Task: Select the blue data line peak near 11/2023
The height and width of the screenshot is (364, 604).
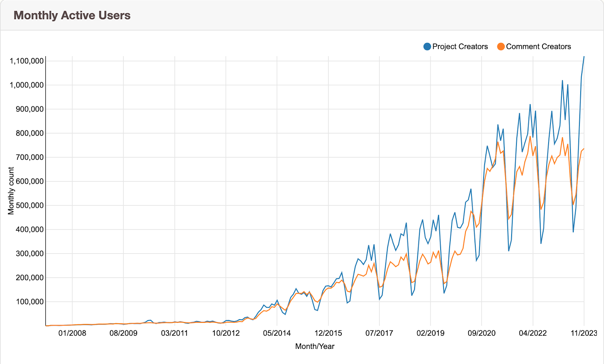Action: (584, 57)
